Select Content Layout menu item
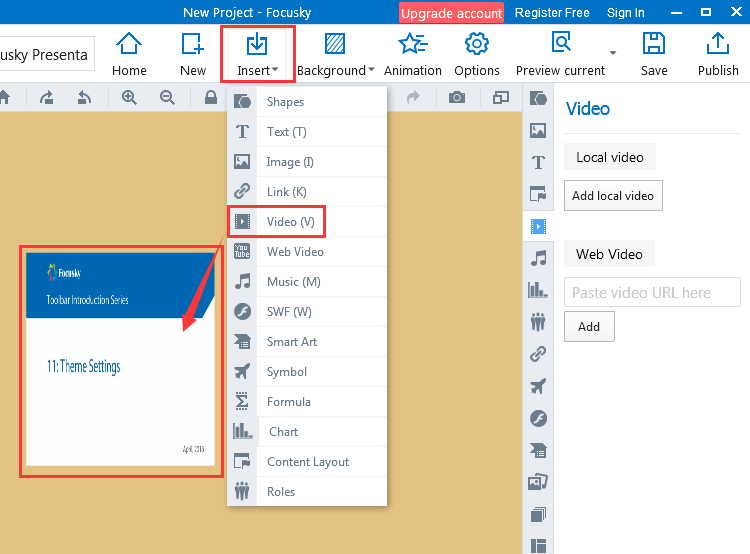Screen dimensions: 750x554 click(x=307, y=462)
